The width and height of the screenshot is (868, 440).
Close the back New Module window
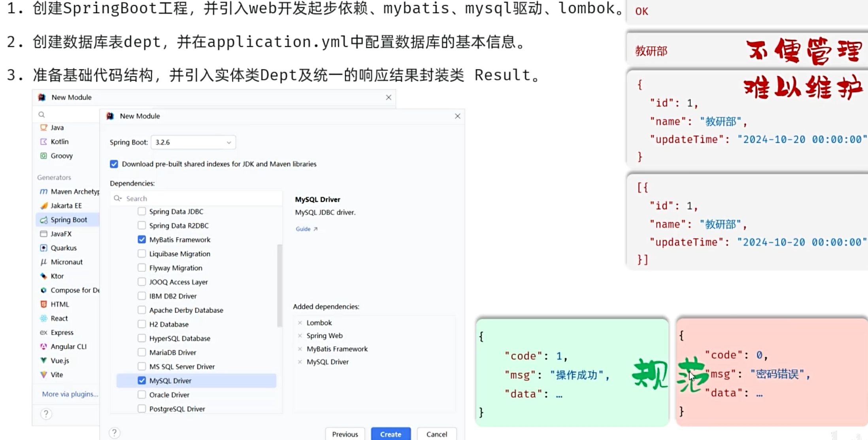tap(389, 97)
